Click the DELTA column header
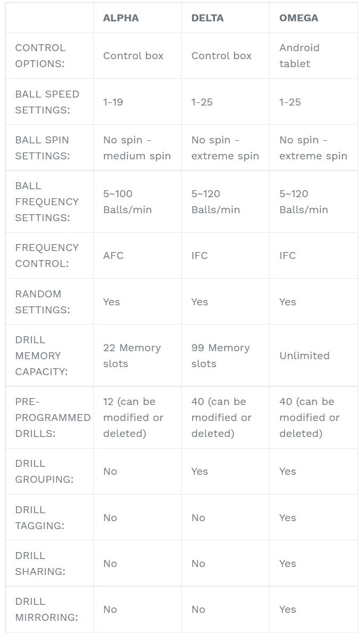Image resolution: width=364 pixels, height=640 pixels. click(207, 18)
